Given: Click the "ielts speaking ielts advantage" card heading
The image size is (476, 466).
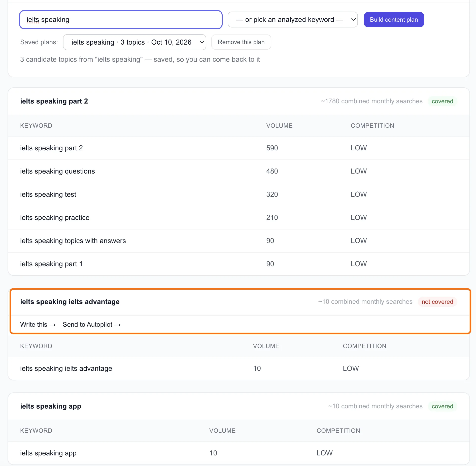Looking at the screenshot, I should coord(70,302).
